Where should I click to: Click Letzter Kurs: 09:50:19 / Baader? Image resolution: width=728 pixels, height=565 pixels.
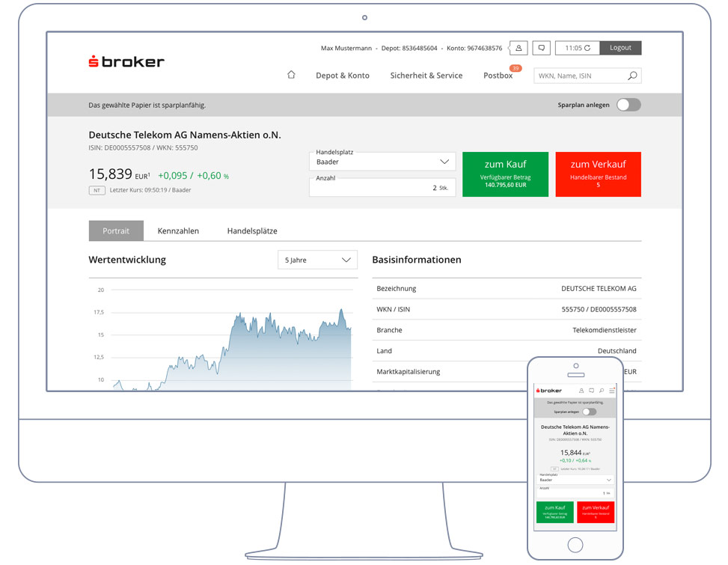click(150, 190)
